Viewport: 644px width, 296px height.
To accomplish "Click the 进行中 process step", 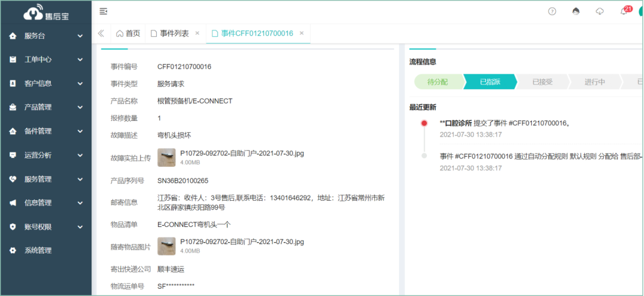I will (595, 82).
